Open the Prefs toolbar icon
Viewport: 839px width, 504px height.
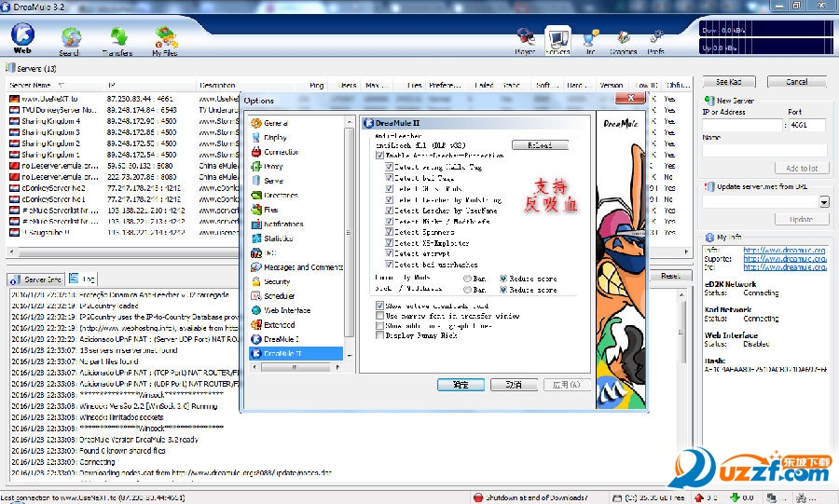[656, 42]
